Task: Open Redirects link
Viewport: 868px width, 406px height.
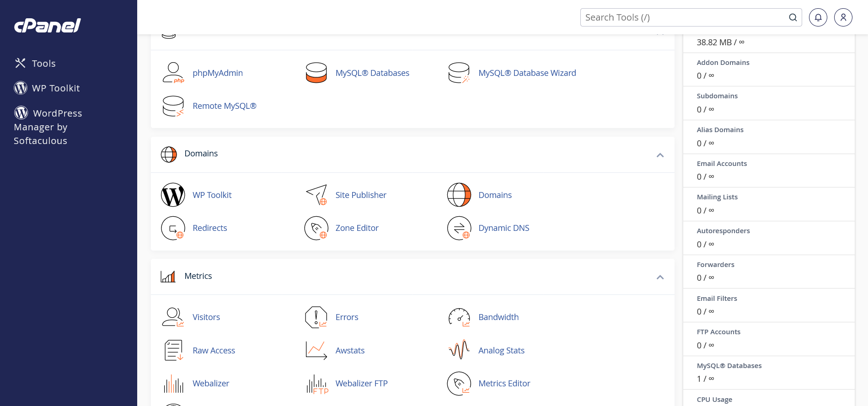Action: coord(210,228)
